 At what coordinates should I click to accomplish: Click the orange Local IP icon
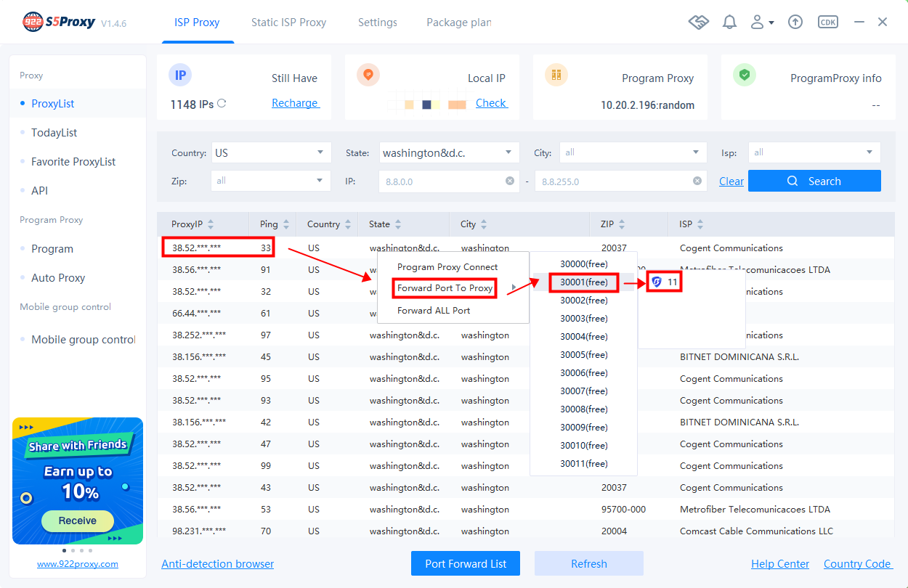(368, 75)
